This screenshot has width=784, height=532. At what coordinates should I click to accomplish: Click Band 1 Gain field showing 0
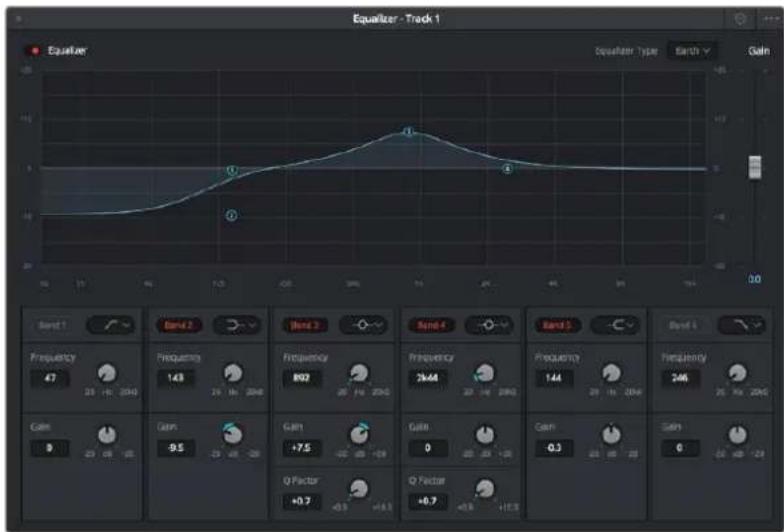pos(50,448)
